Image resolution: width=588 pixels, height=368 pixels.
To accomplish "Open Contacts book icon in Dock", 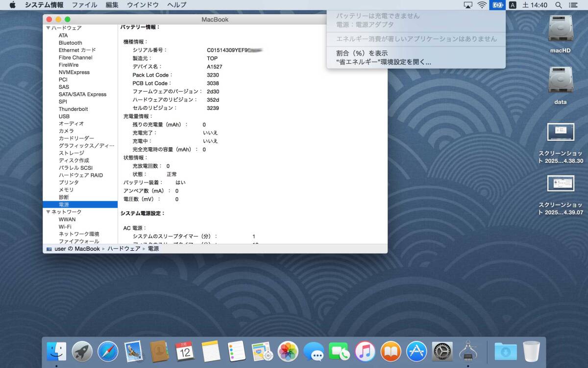I will pyautogui.click(x=159, y=351).
